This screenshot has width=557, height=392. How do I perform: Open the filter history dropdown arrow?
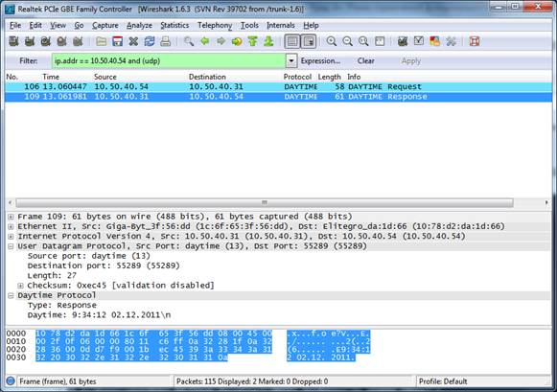click(290, 61)
